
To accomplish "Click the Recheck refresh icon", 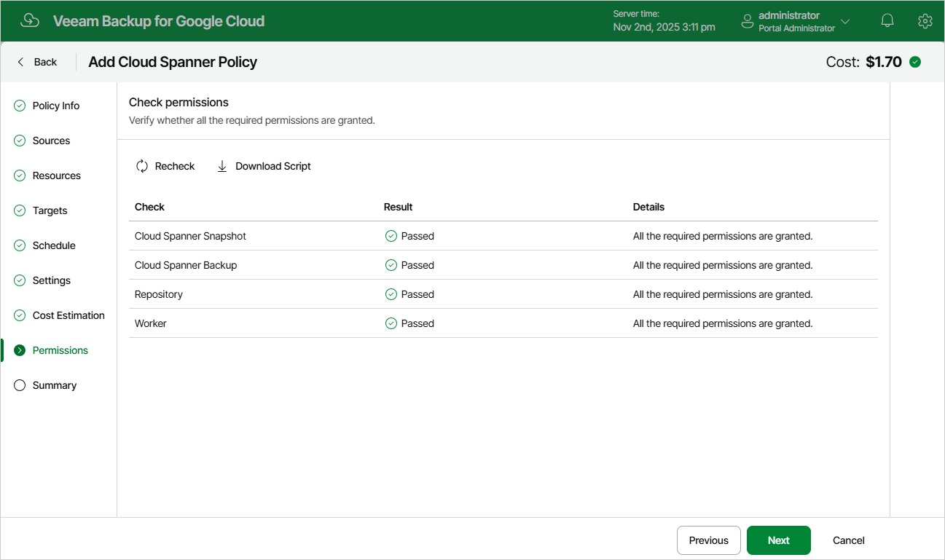I will coord(142,166).
